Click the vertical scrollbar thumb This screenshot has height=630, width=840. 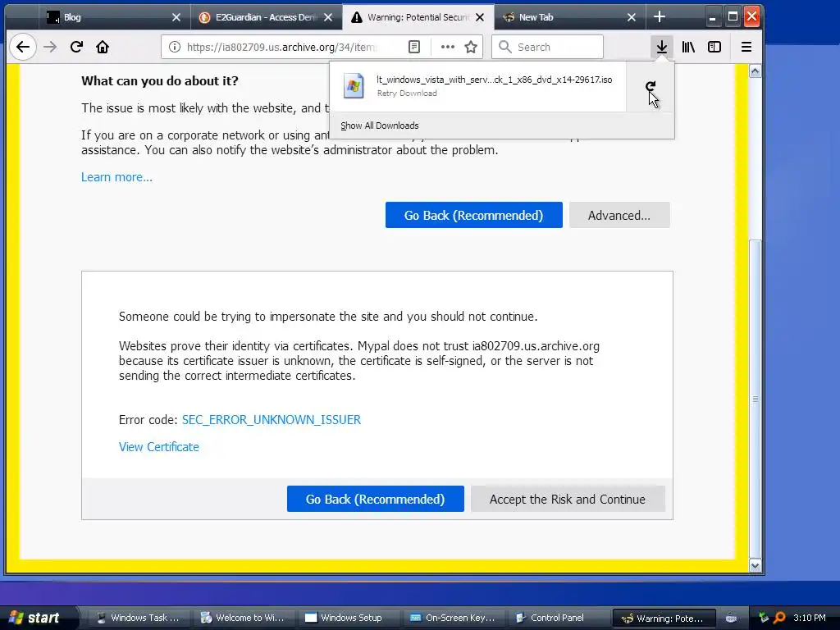click(x=755, y=399)
